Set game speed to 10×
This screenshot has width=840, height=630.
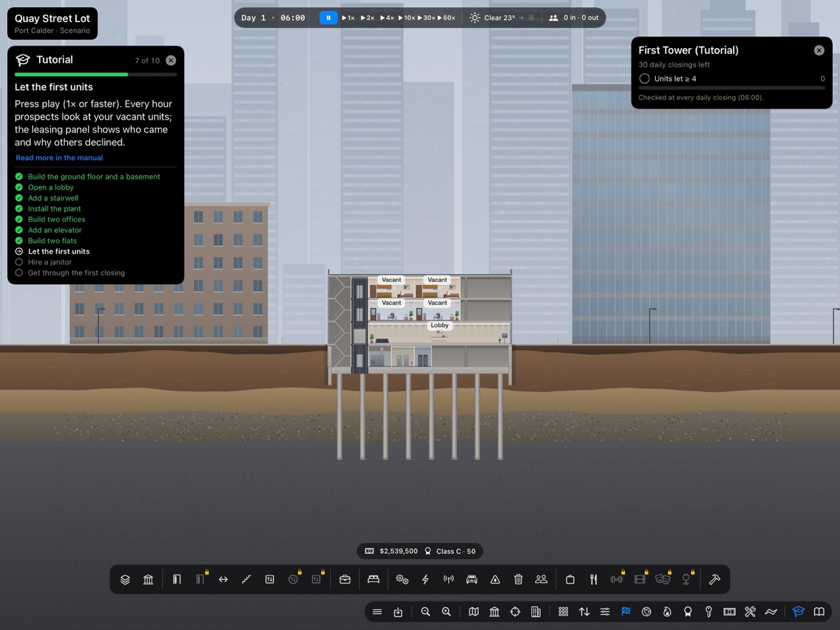tap(406, 18)
